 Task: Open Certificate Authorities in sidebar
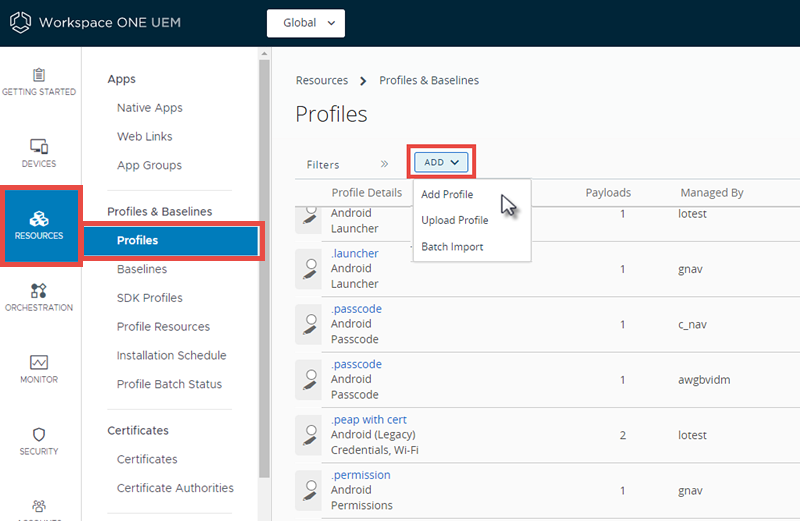click(175, 488)
